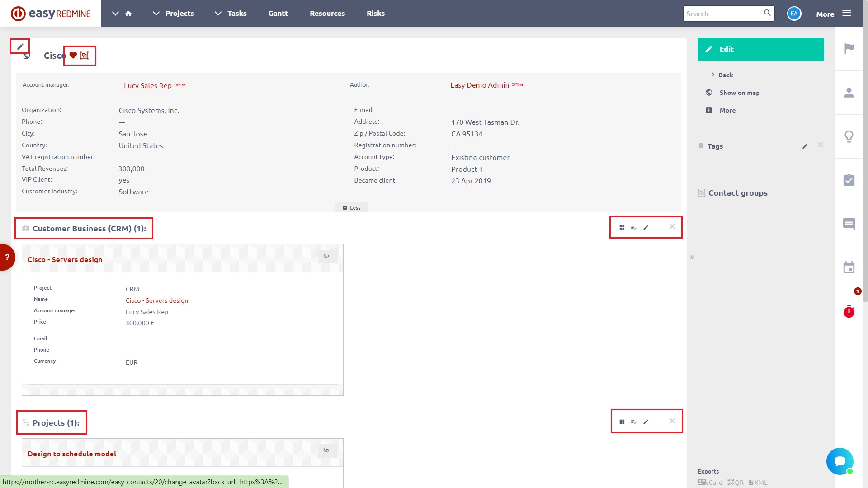Click the avatar edit pencil icon
This screenshot has width=868, height=488.
pos(20,47)
